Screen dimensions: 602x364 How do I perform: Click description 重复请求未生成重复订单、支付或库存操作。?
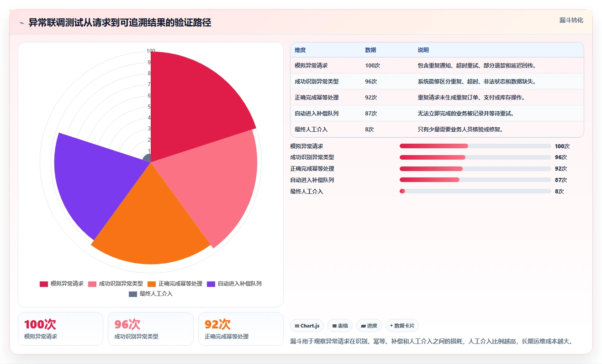click(471, 98)
